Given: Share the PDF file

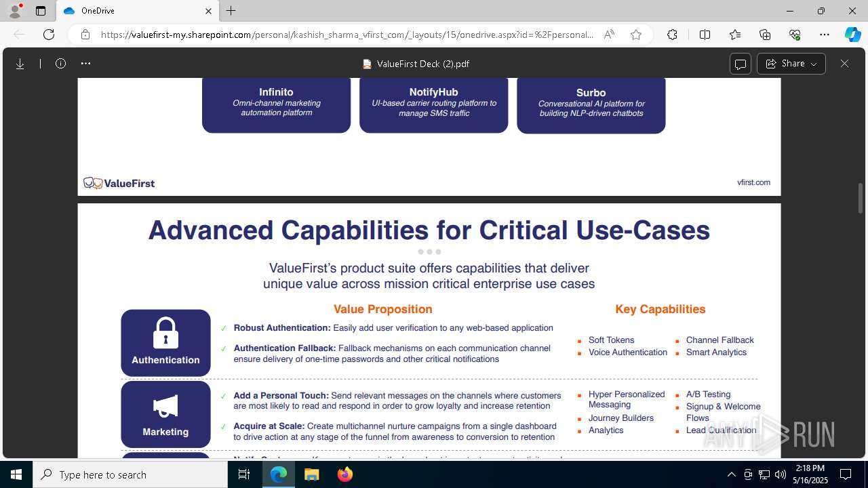Looking at the screenshot, I should coord(791,64).
